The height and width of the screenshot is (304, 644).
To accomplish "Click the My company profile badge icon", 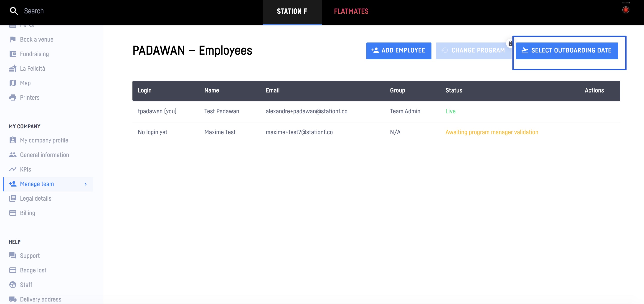I will pyautogui.click(x=13, y=140).
